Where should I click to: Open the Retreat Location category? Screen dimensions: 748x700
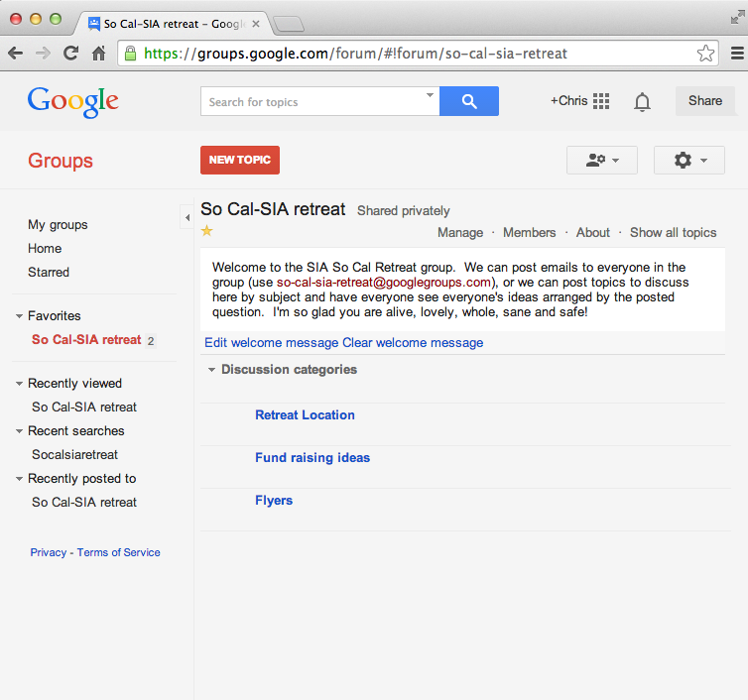coord(305,415)
